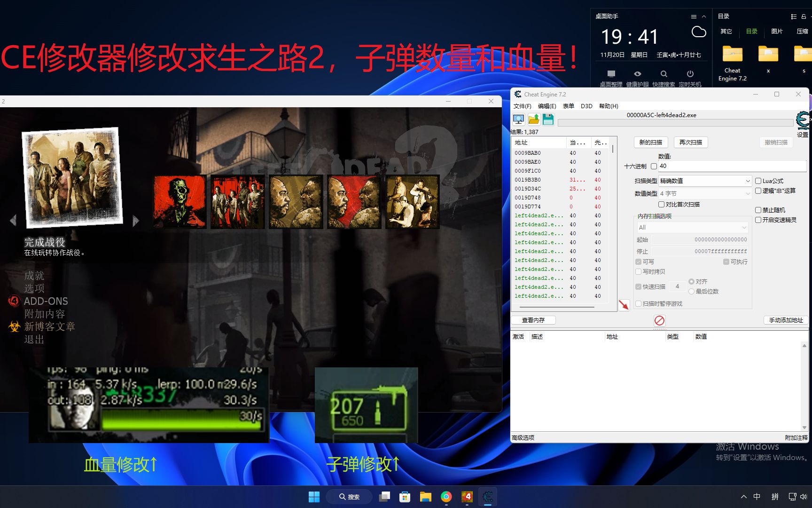Open Windows Start menu

[314, 497]
